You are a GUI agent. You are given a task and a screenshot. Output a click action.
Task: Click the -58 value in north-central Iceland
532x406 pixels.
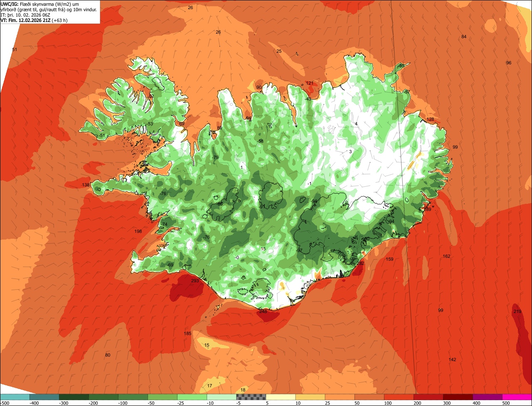tap(261, 141)
